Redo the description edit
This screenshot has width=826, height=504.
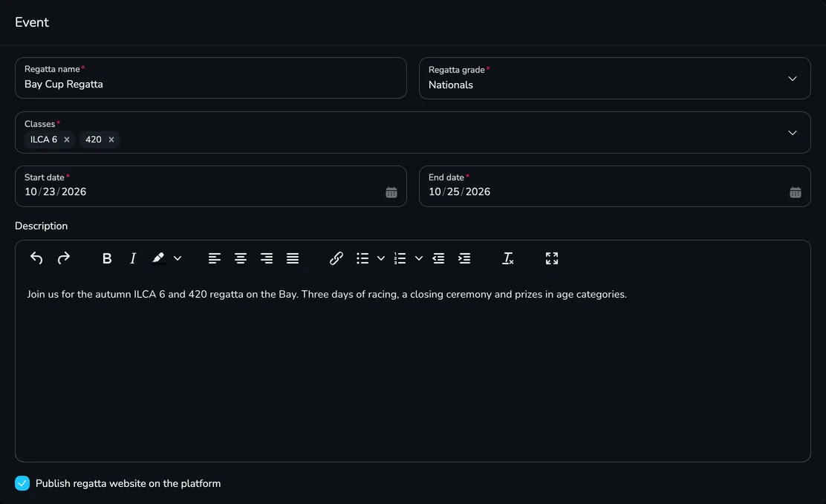(x=64, y=258)
